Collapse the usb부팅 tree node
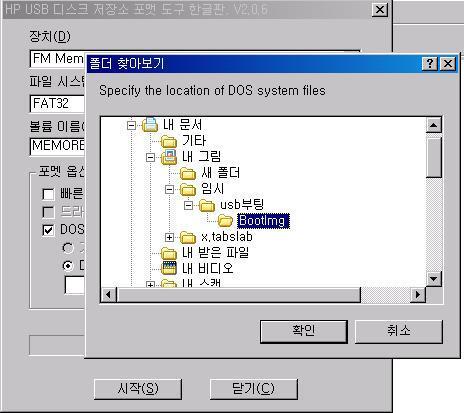Image resolution: width=464 pixels, height=413 pixels. point(188,205)
